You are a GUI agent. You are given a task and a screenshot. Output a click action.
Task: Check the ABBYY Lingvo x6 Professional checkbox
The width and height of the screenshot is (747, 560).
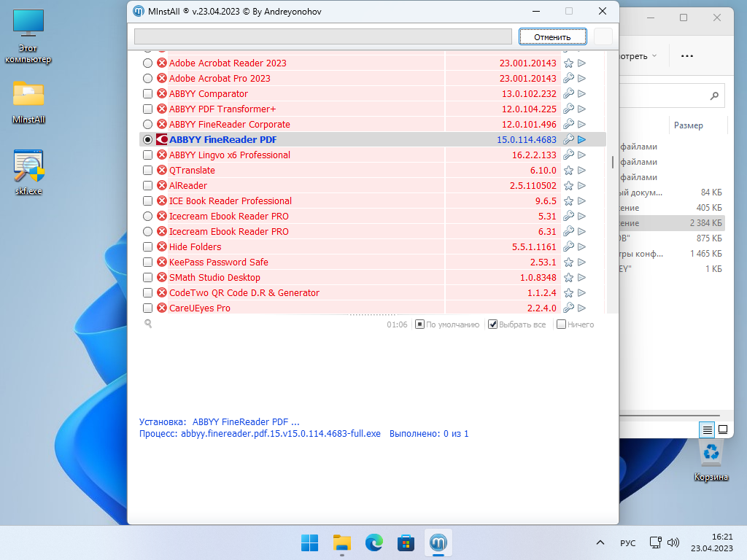147,155
